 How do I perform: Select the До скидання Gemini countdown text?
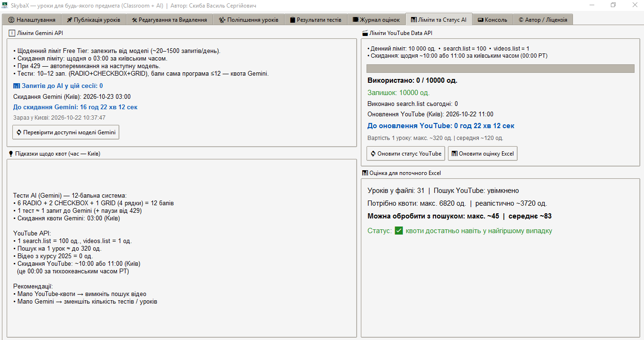click(x=75, y=107)
